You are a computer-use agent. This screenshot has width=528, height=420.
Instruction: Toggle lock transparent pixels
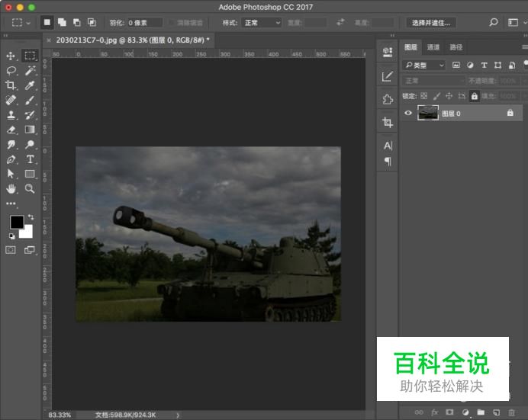click(424, 96)
